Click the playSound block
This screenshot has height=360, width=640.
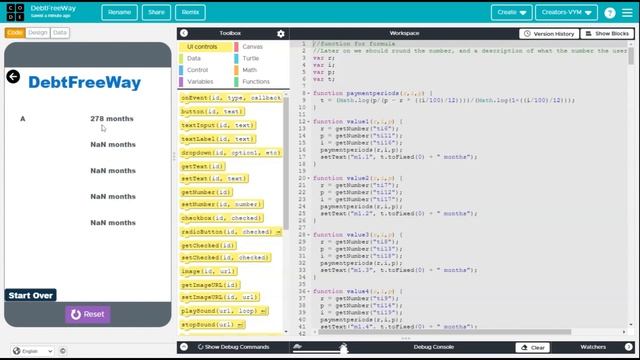pyautogui.click(x=224, y=311)
